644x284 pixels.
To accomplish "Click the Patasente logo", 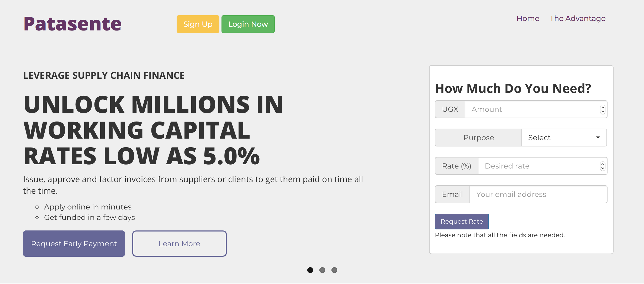I will [72, 24].
